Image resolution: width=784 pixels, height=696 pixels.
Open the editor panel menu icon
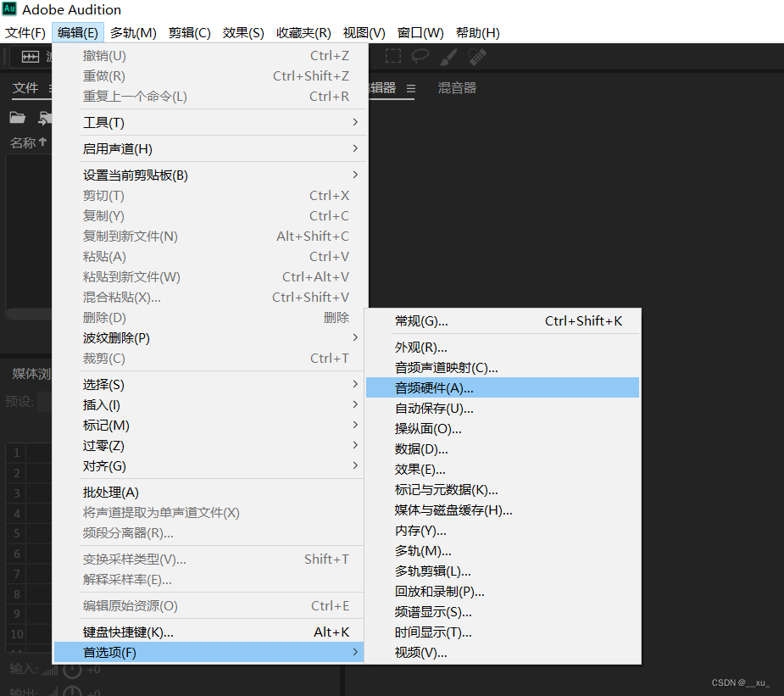pos(411,88)
